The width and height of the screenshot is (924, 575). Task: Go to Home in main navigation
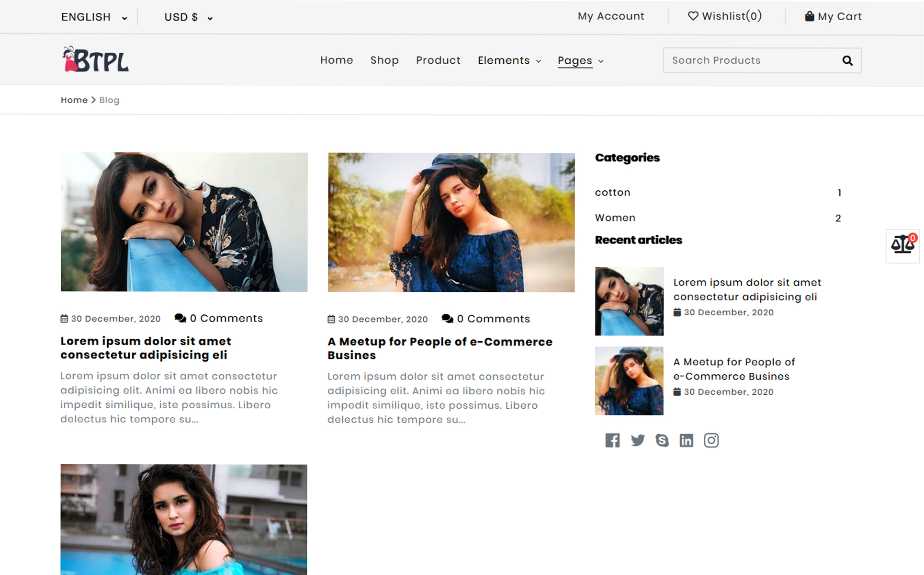pos(337,60)
